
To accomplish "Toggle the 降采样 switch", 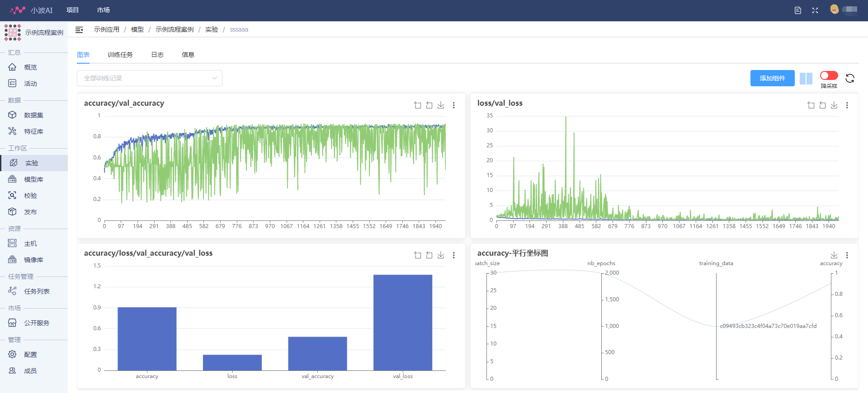I will pos(829,75).
